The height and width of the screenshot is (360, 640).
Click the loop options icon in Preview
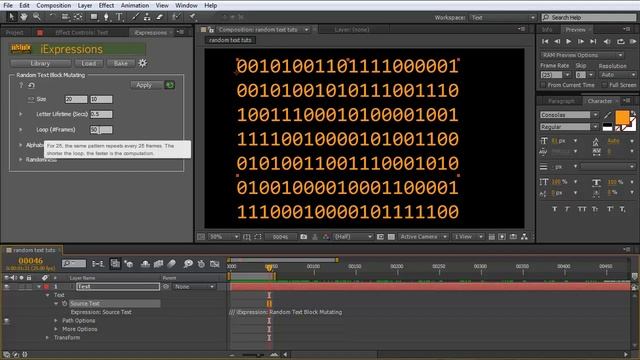coord(621,41)
